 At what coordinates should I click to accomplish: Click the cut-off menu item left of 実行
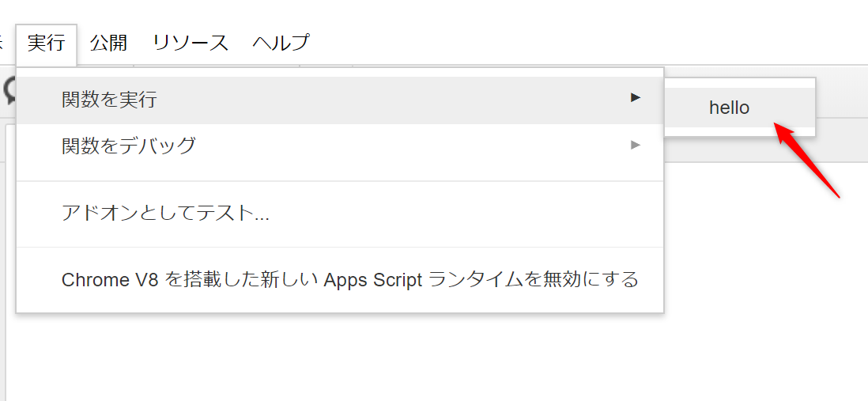(2, 43)
